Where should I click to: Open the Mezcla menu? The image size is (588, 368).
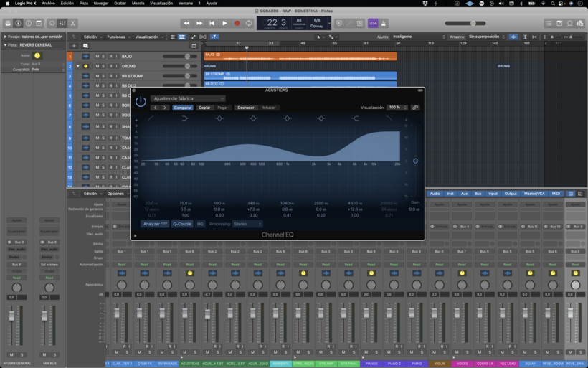138,3
